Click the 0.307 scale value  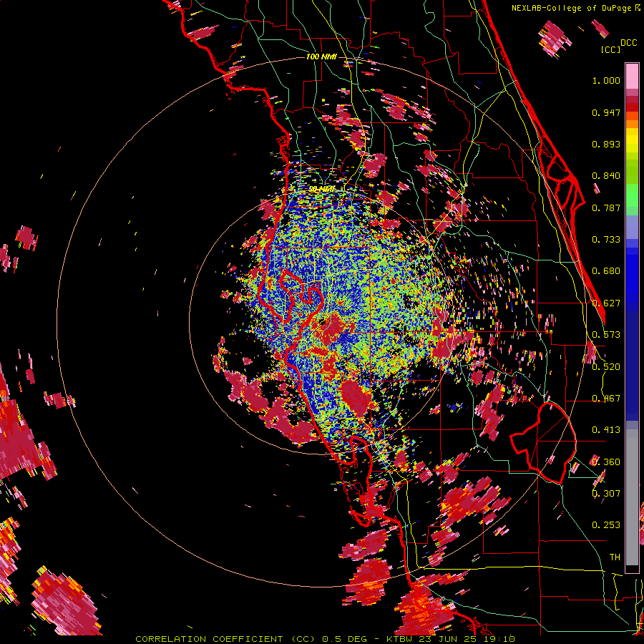click(x=606, y=493)
